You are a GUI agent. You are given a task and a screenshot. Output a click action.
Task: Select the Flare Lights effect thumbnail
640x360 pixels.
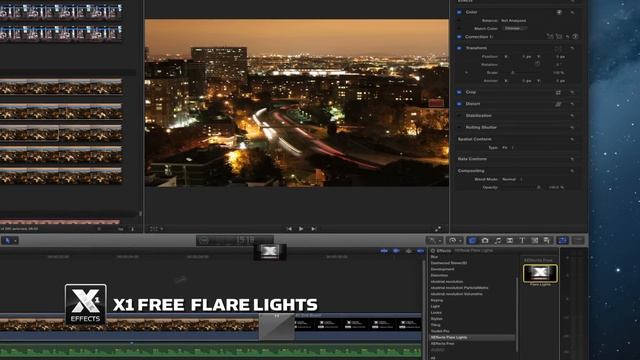pos(540,273)
